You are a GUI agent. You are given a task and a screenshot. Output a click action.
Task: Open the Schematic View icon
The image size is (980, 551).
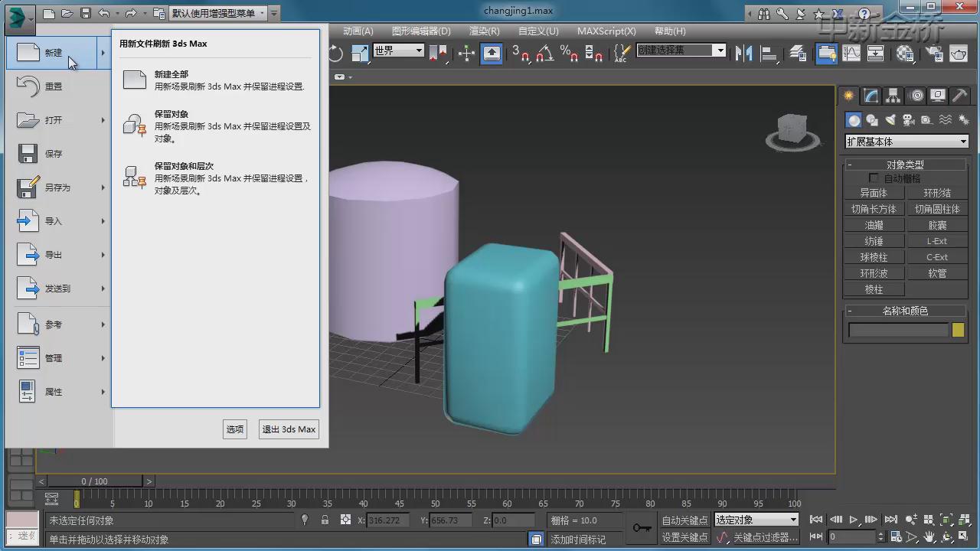pos(875,53)
